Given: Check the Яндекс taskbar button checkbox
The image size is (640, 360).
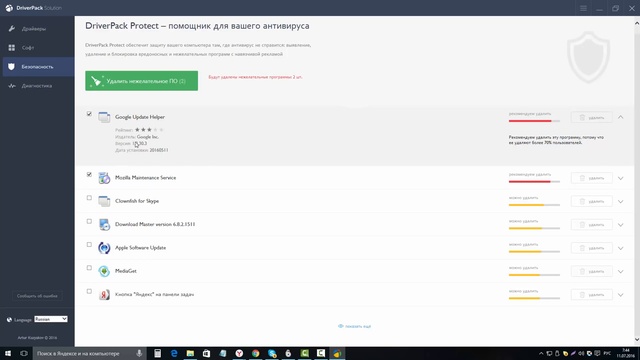Looking at the screenshot, I should click(x=89, y=291).
